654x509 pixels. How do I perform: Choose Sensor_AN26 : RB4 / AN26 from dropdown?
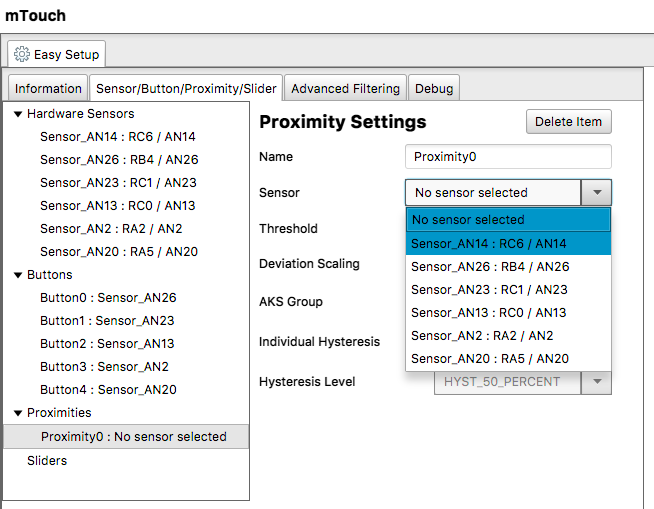point(508,267)
